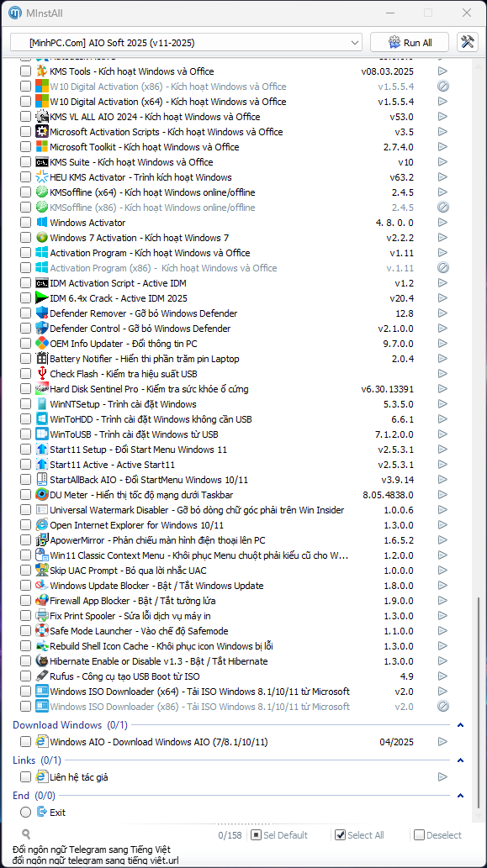The width and height of the screenshot is (487, 868).
Task: Click the Start11 Setup icon
Action: (x=42, y=450)
